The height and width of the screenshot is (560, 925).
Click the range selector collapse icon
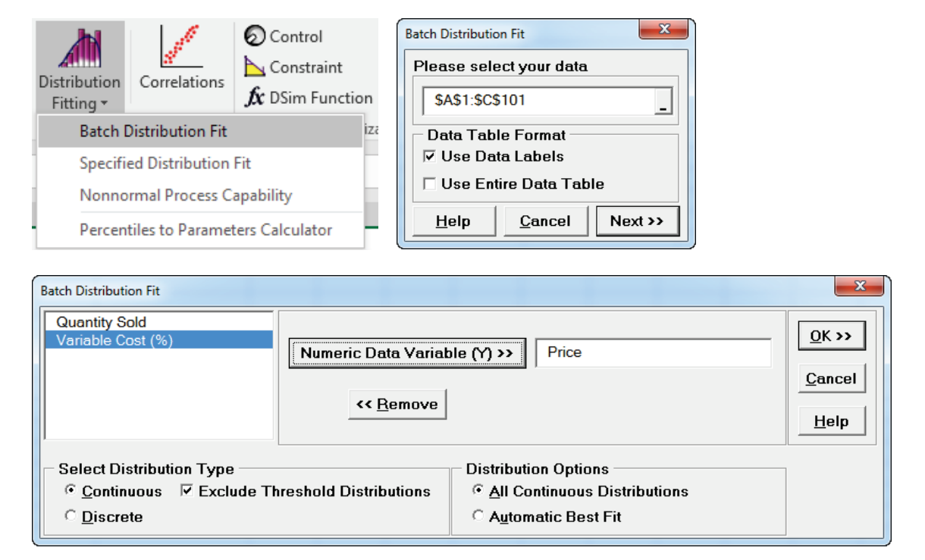click(663, 102)
